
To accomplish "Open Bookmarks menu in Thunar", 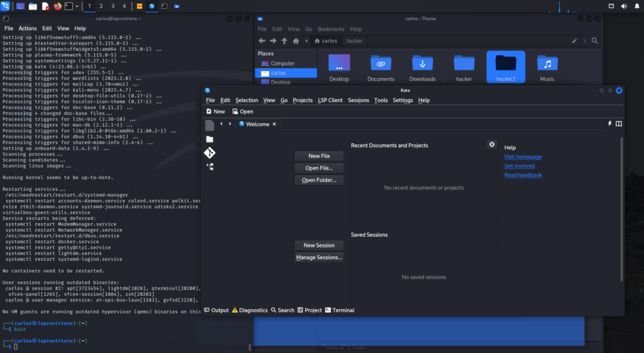I will [331, 29].
